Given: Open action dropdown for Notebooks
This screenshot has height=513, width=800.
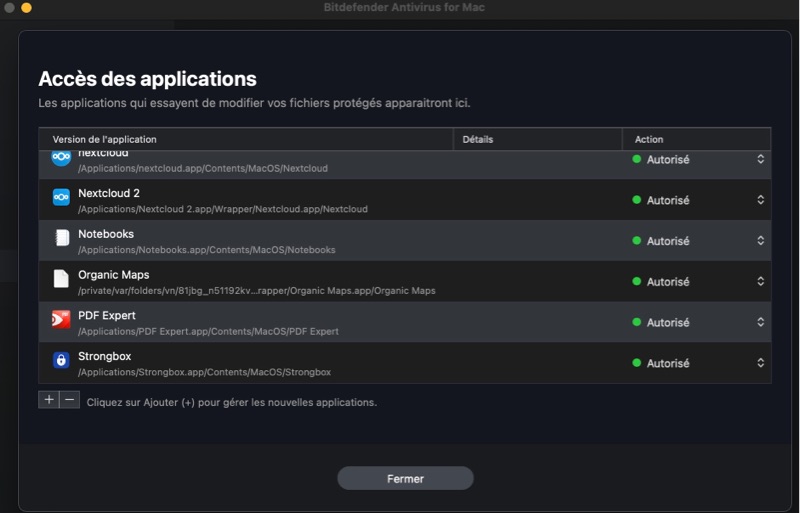Looking at the screenshot, I should [760, 241].
